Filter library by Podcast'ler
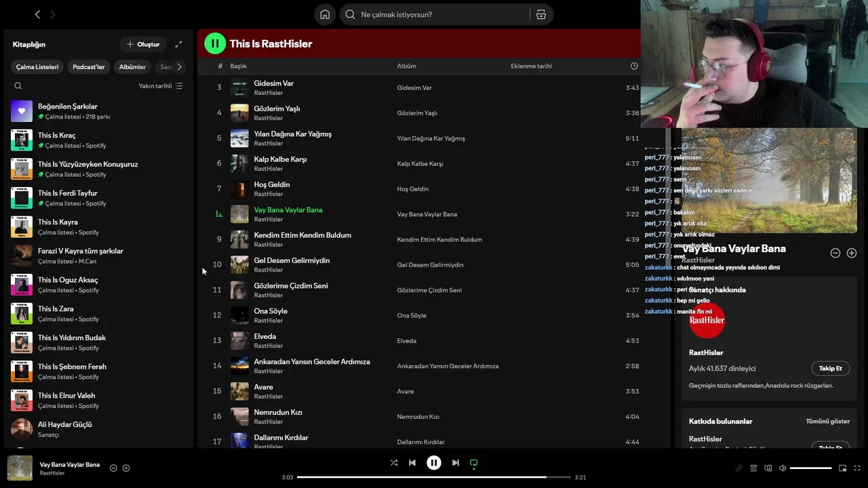This screenshot has height=488, width=868. [x=89, y=67]
